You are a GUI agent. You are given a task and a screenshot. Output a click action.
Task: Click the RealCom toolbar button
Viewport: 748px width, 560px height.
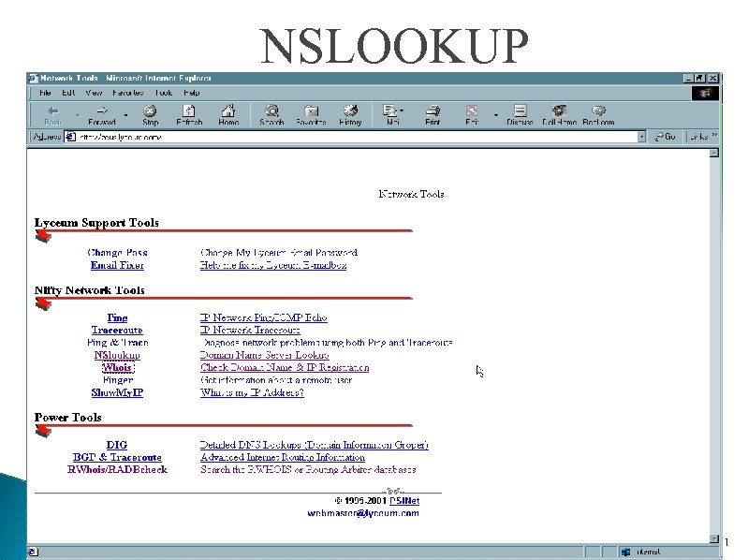[598, 115]
